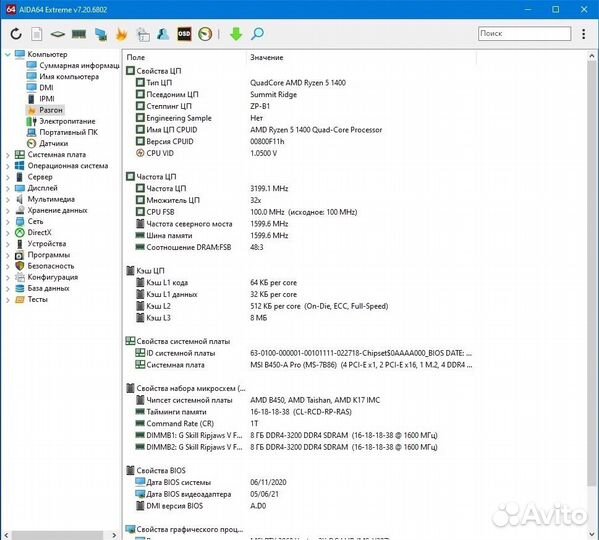
Task: Click the network computers toolbar icon
Action: point(101,34)
